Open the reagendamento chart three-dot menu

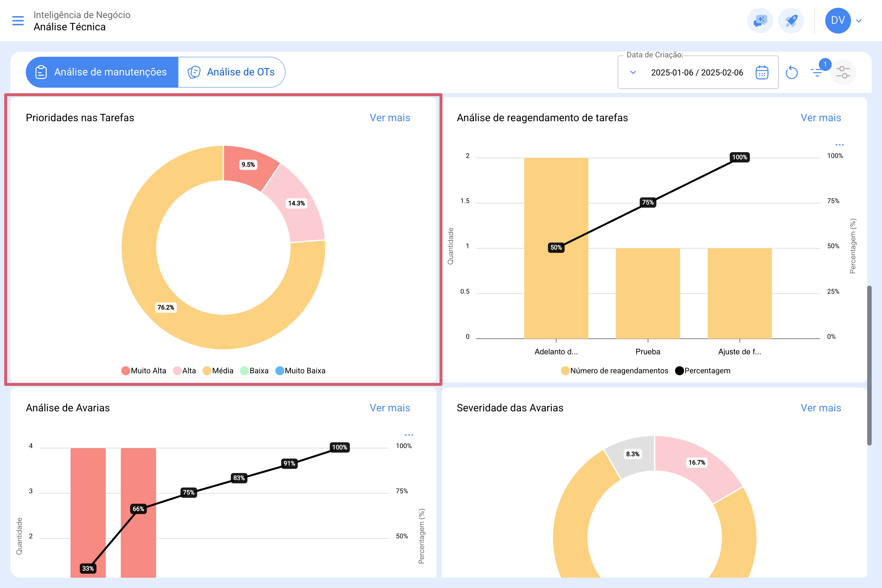[839, 145]
